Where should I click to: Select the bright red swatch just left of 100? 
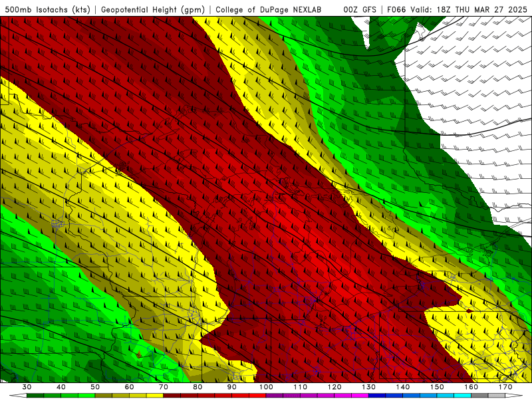(257, 396)
